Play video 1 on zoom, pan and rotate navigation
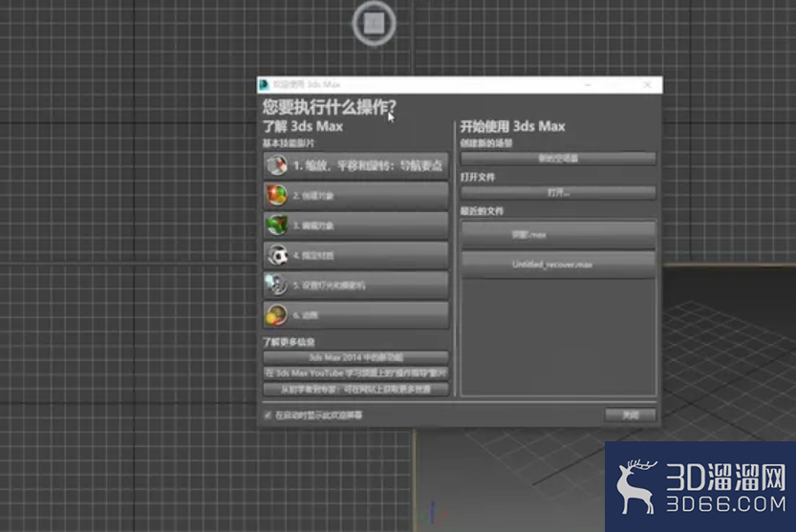This screenshot has width=796, height=532. pos(355,165)
